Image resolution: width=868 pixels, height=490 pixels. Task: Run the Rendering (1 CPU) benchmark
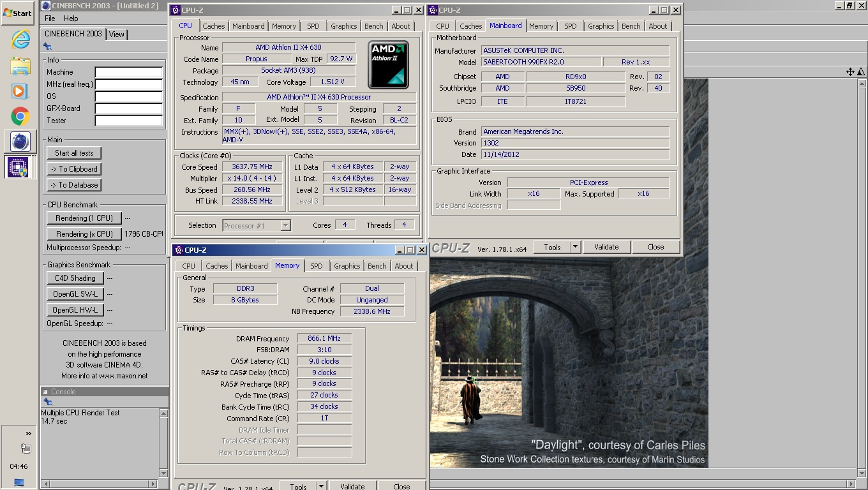84,218
